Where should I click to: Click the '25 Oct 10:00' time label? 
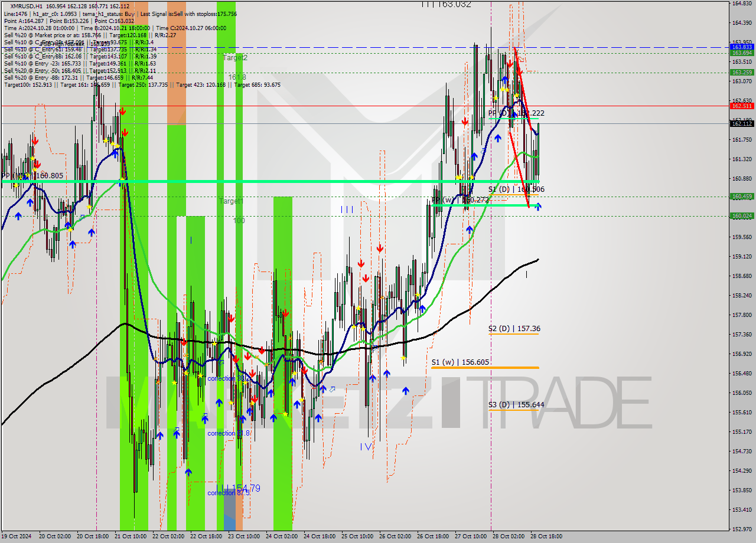pyautogui.click(x=357, y=537)
